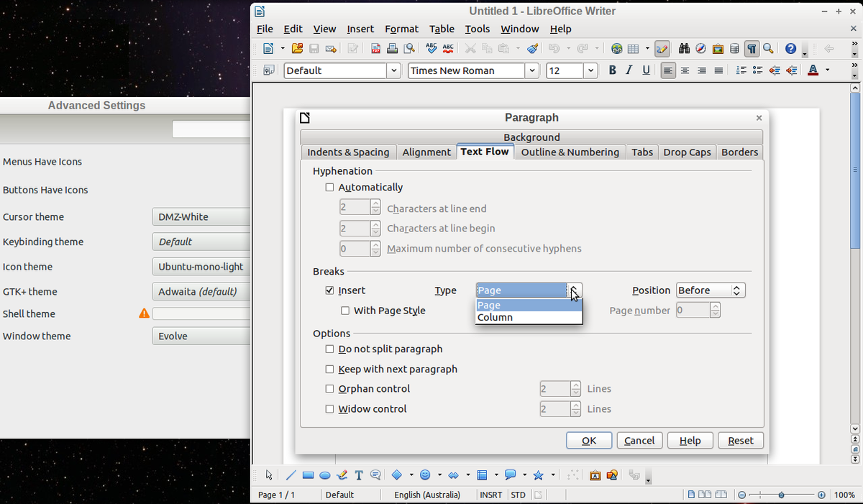This screenshot has height=504, width=863.
Task: Toggle the Formatting Marks pilcrow icon
Action: click(752, 49)
